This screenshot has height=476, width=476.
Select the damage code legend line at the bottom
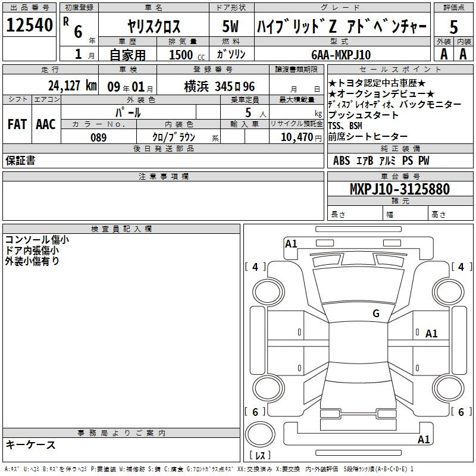(209, 469)
